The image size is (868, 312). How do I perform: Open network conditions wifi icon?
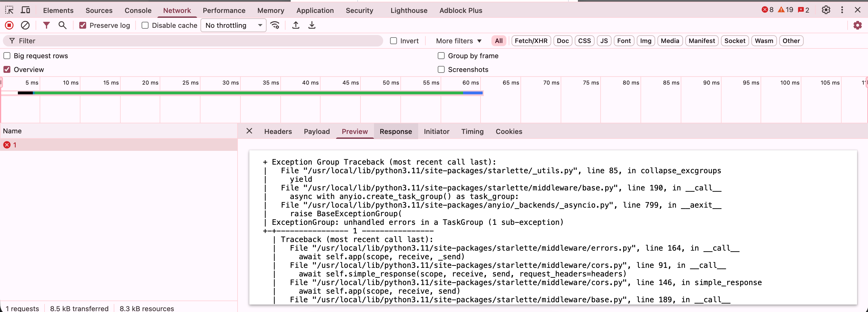275,25
